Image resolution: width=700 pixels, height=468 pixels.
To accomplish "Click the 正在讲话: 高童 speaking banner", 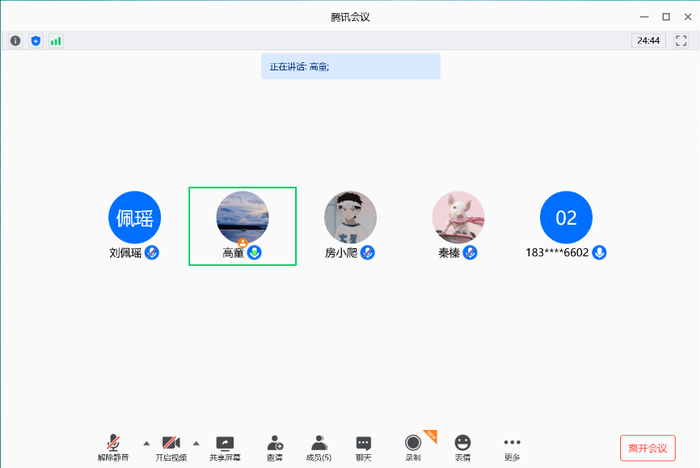I will (x=351, y=67).
